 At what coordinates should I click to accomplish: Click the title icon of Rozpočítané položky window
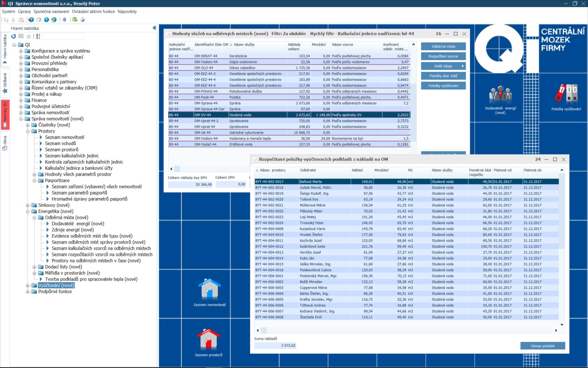pos(255,159)
